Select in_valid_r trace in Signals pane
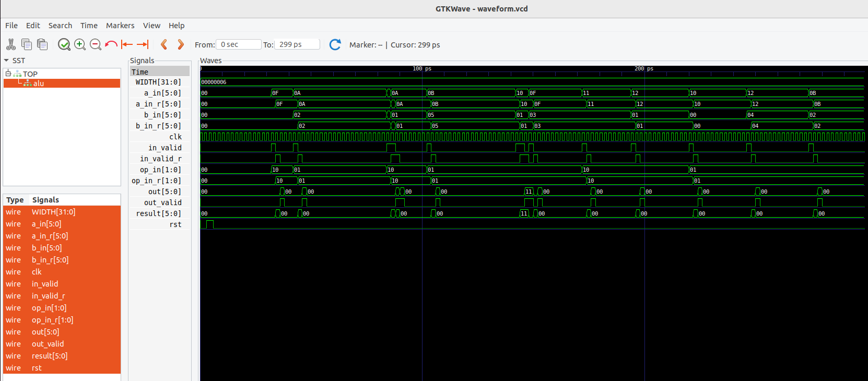 click(160, 159)
